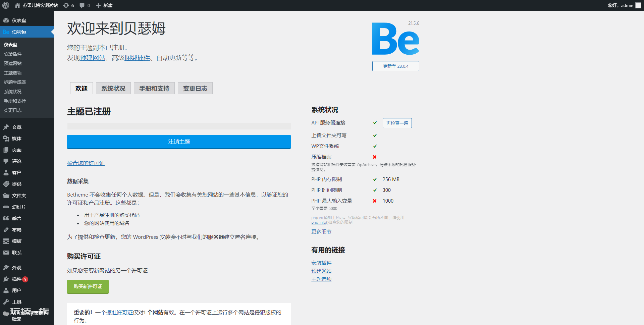644x325 pixels.
Task: Click the masked purchase code field
Action: coord(179,126)
